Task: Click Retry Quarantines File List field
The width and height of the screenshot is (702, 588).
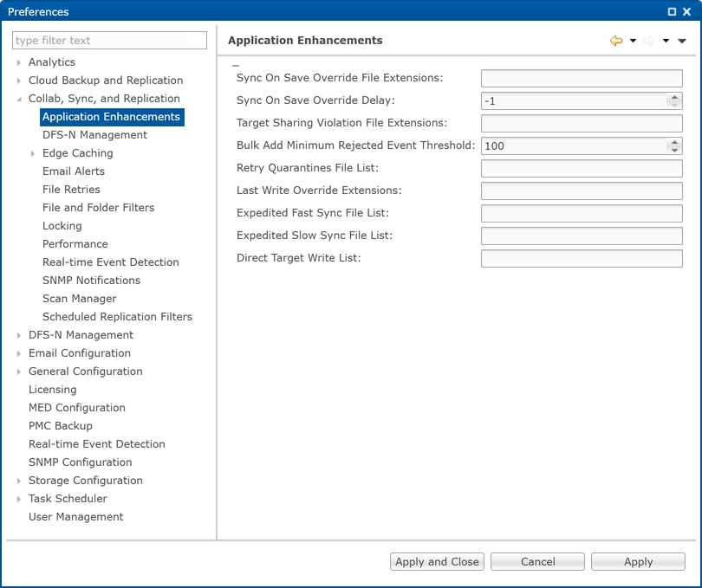Action: [582, 169]
